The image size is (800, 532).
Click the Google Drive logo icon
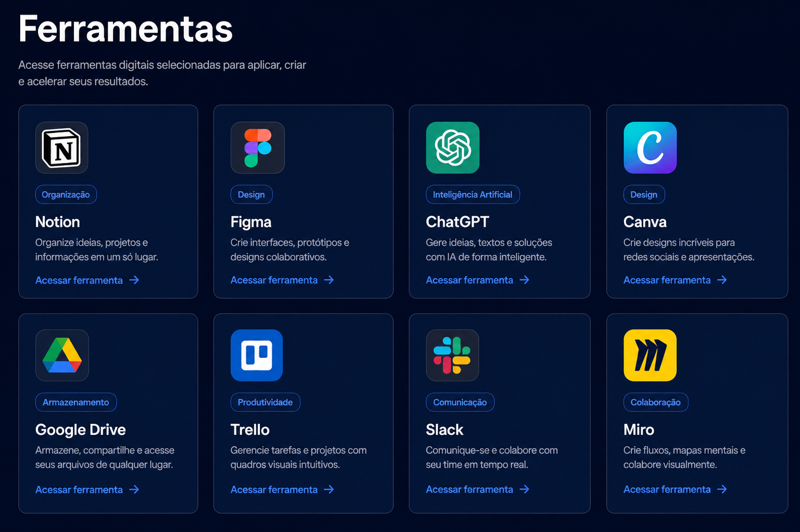[62, 355]
